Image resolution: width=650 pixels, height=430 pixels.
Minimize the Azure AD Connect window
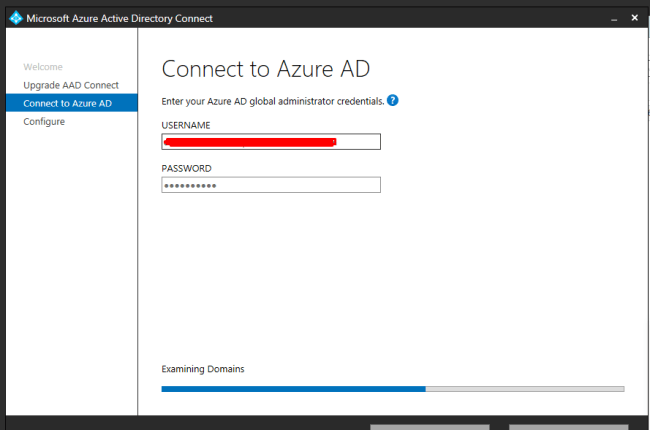[614, 19]
